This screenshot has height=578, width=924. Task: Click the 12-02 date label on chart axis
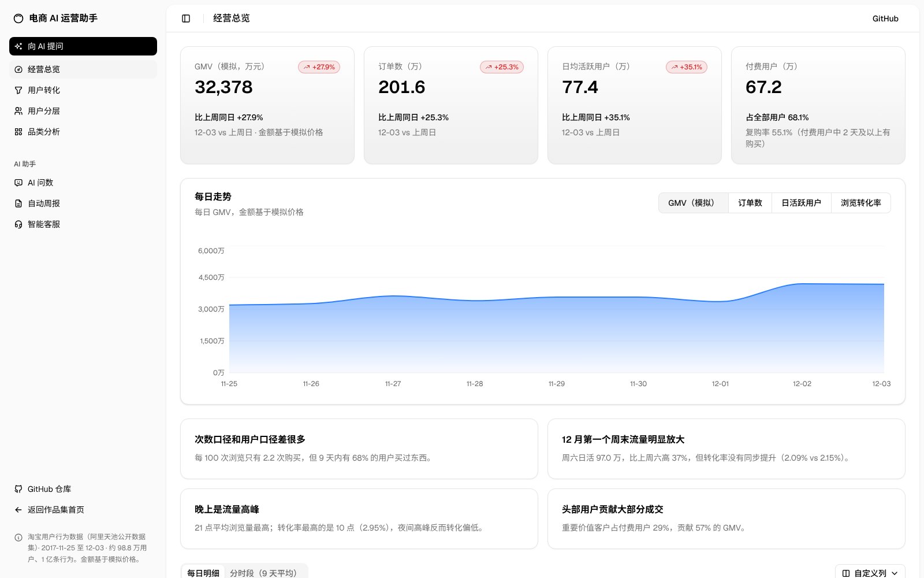tap(802, 384)
